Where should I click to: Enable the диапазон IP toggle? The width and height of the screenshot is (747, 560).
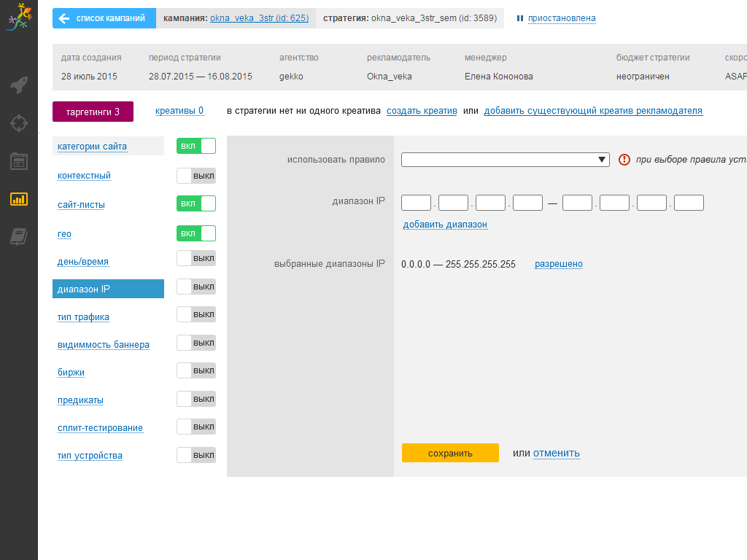tap(196, 287)
